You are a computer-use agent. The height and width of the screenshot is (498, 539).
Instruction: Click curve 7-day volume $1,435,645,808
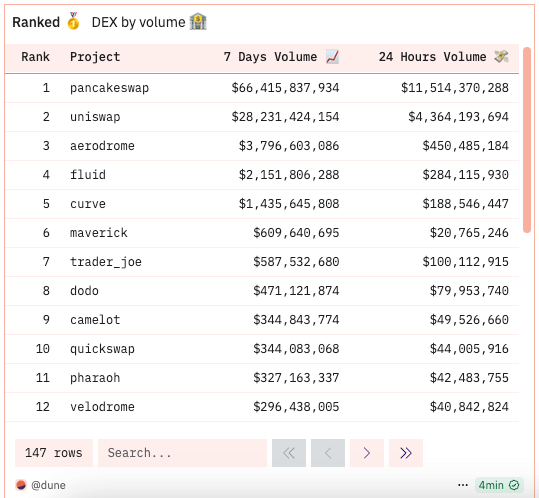[289, 204]
